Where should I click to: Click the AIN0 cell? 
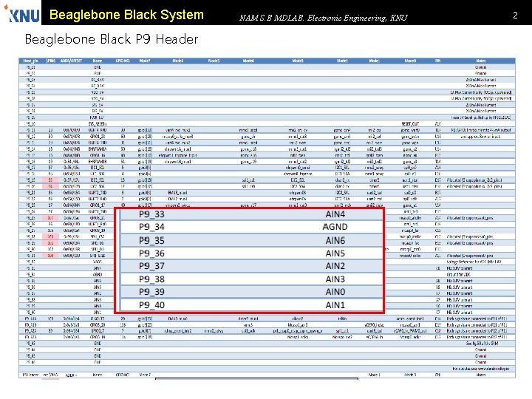[x=335, y=291]
